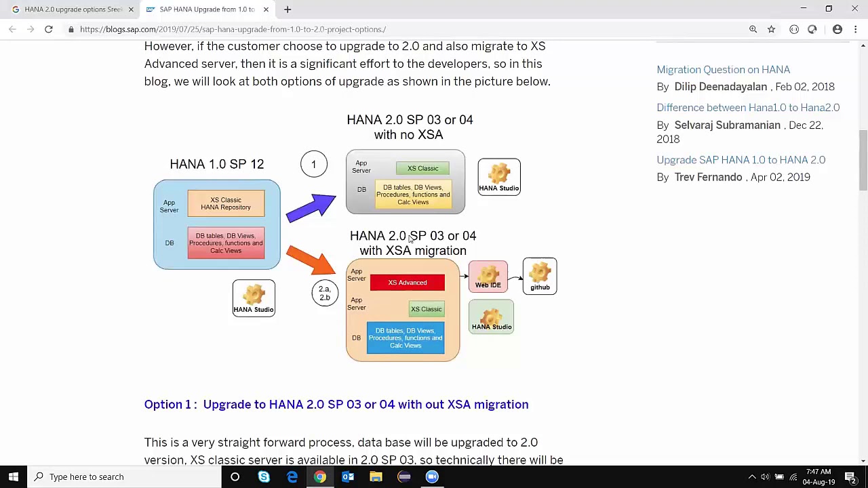Click the padlock site info icon

[71, 29]
